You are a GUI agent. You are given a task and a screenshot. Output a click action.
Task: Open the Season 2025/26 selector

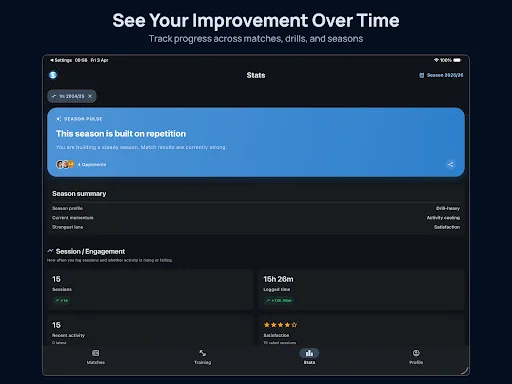(x=441, y=75)
